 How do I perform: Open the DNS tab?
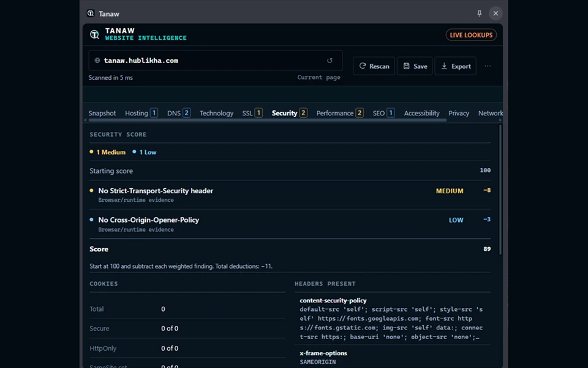tap(179, 113)
